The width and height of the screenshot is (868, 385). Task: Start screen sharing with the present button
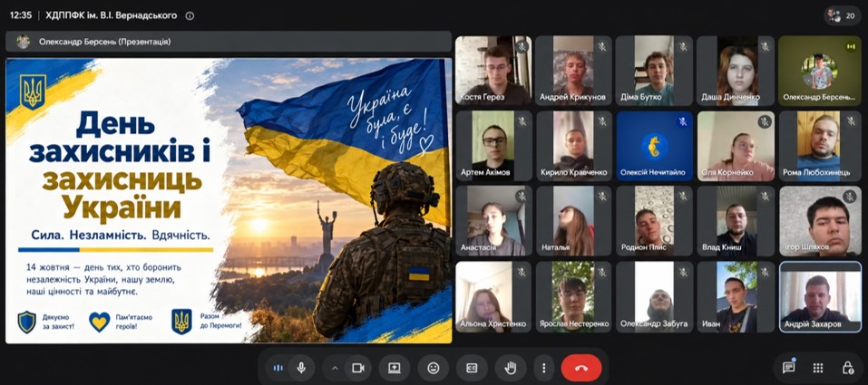point(395,369)
